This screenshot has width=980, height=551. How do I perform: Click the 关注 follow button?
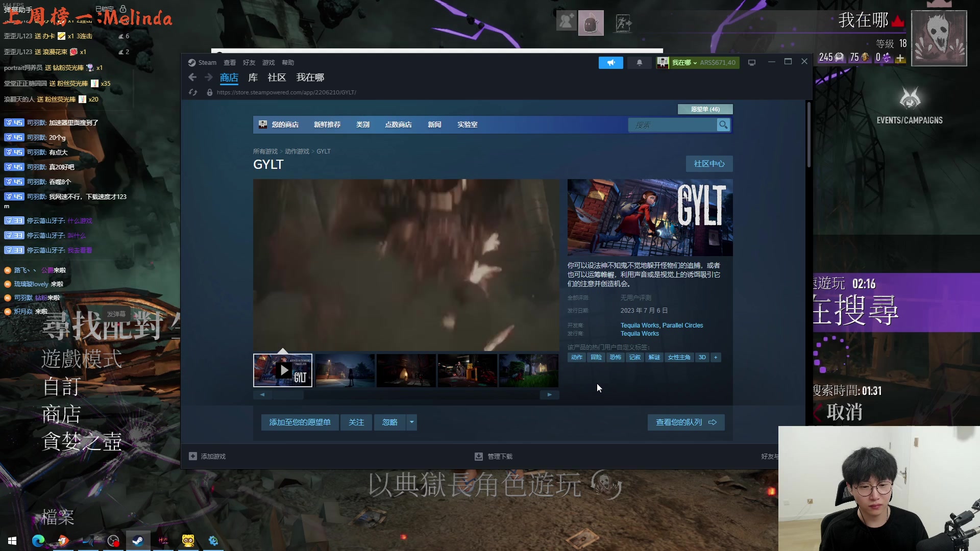click(356, 422)
